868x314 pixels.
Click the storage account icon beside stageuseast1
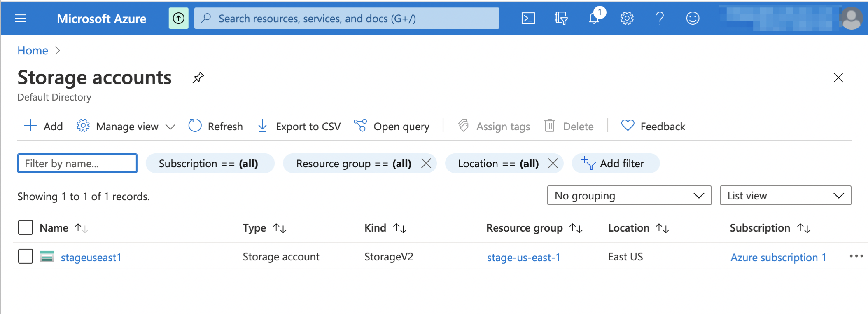(x=47, y=256)
